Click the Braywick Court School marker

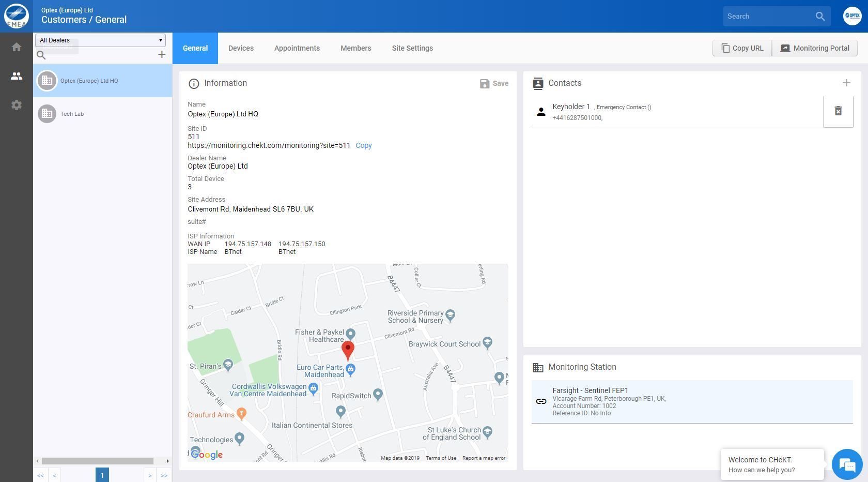coord(487,343)
